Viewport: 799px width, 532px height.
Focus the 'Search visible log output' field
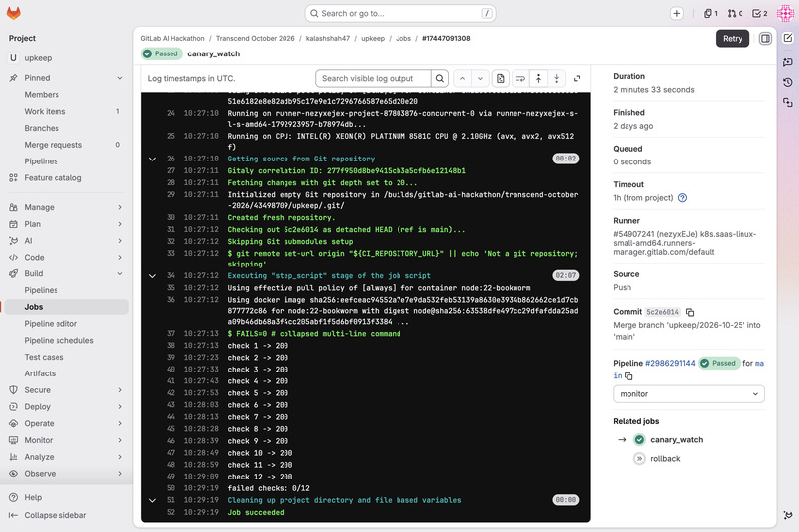click(x=374, y=79)
